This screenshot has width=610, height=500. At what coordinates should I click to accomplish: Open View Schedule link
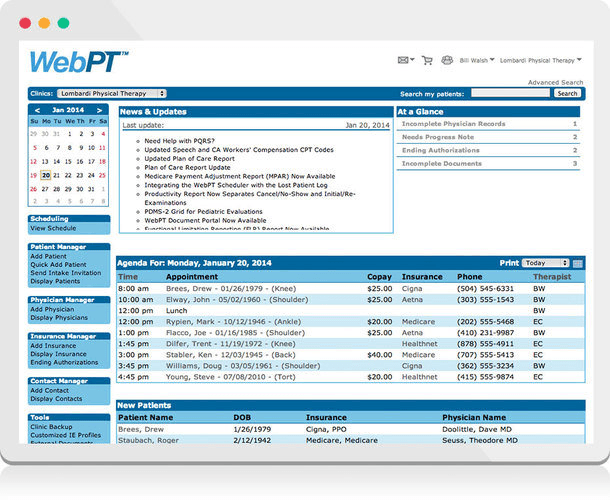click(x=53, y=228)
